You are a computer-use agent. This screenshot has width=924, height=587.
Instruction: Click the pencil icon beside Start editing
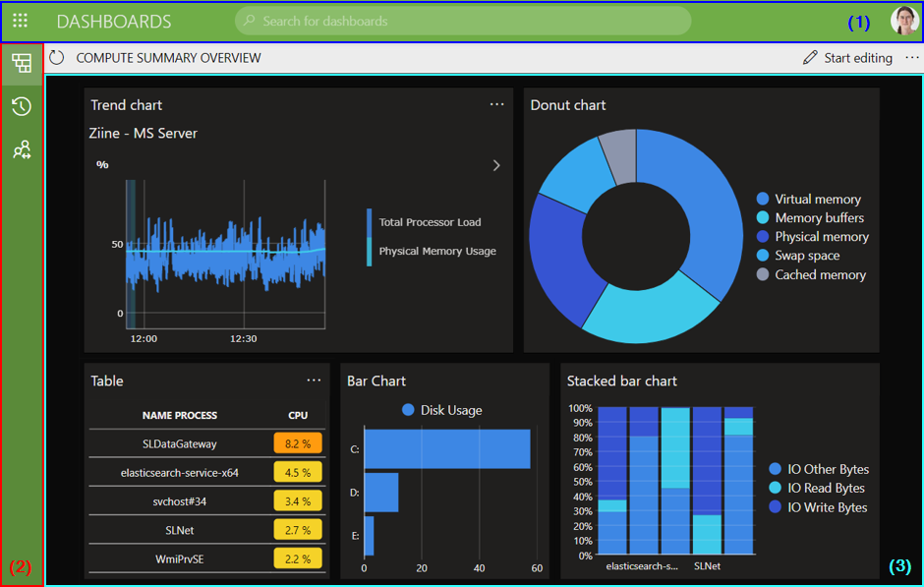(x=811, y=57)
